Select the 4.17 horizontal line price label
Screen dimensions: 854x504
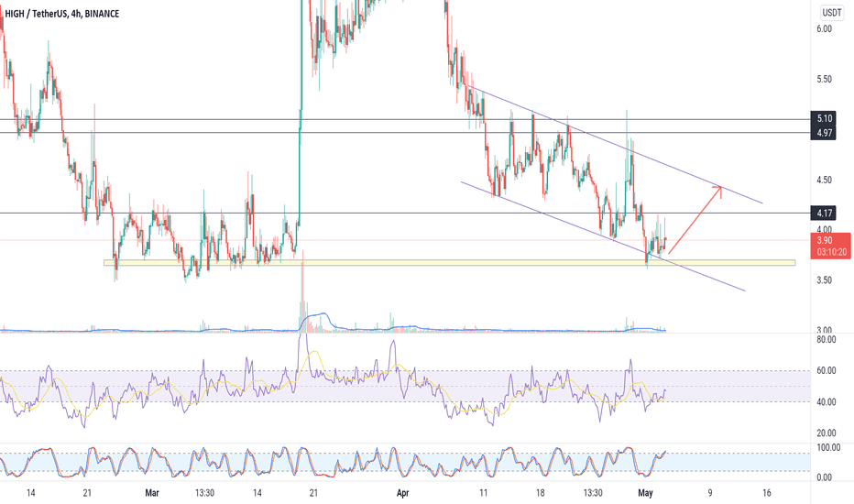click(824, 213)
